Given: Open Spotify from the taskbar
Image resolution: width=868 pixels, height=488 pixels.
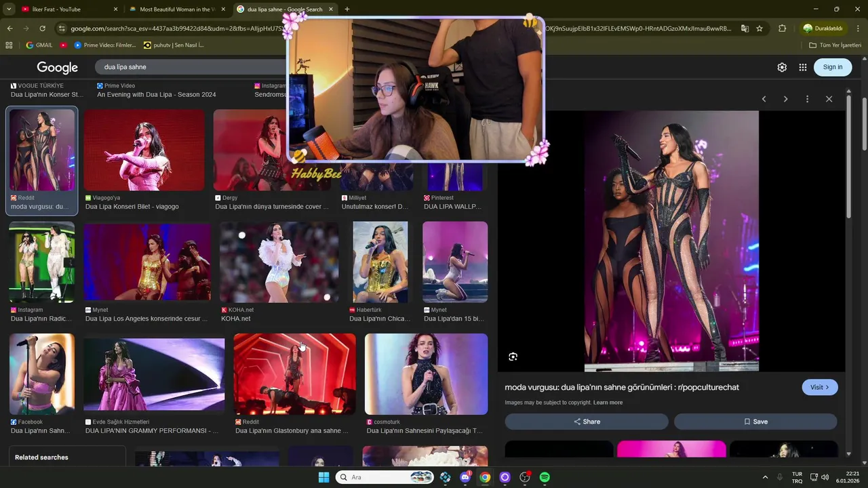Looking at the screenshot, I should 545,477.
